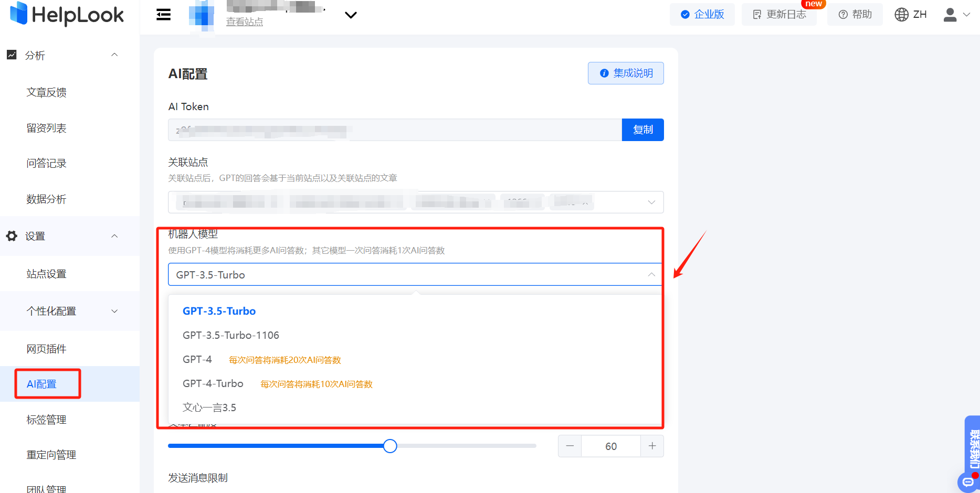The image size is (980, 493).
Task: Open the user account avatar menu
Action: pyautogui.click(x=950, y=15)
